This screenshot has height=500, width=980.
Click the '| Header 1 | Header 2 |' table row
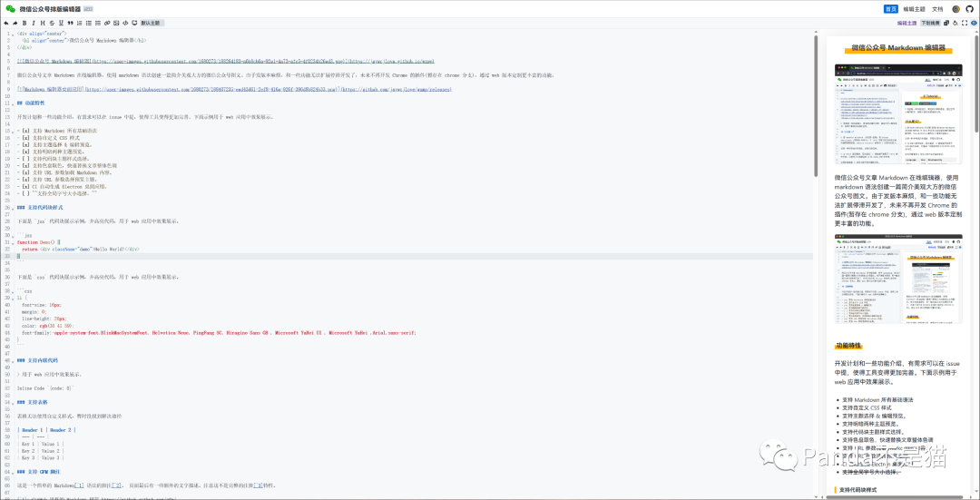click(47, 430)
